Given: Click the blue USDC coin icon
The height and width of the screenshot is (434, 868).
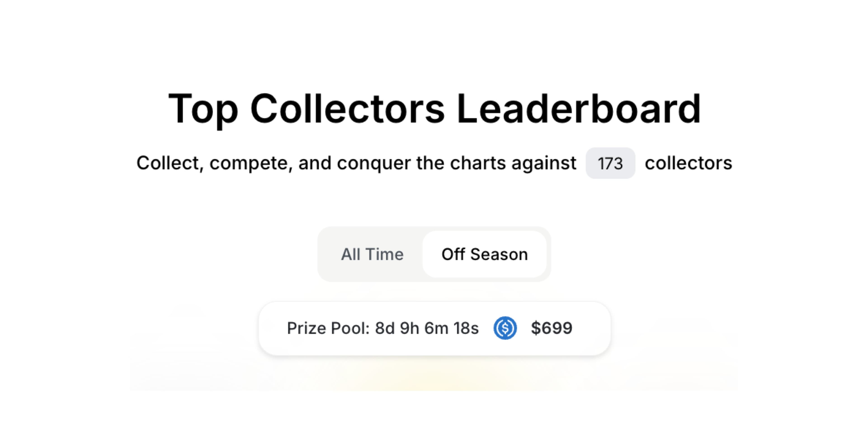Looking at the screenshot, I should click(505, 328).
